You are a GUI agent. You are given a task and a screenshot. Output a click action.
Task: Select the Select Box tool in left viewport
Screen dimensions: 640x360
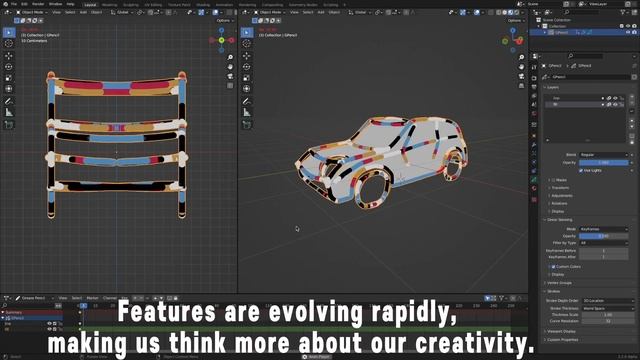pos(9,32)
